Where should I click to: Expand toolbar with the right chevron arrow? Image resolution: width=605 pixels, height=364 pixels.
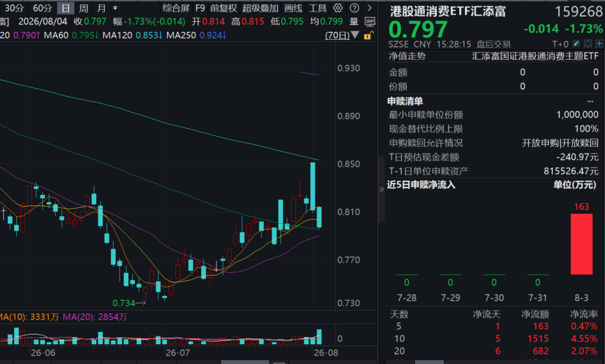369,8
